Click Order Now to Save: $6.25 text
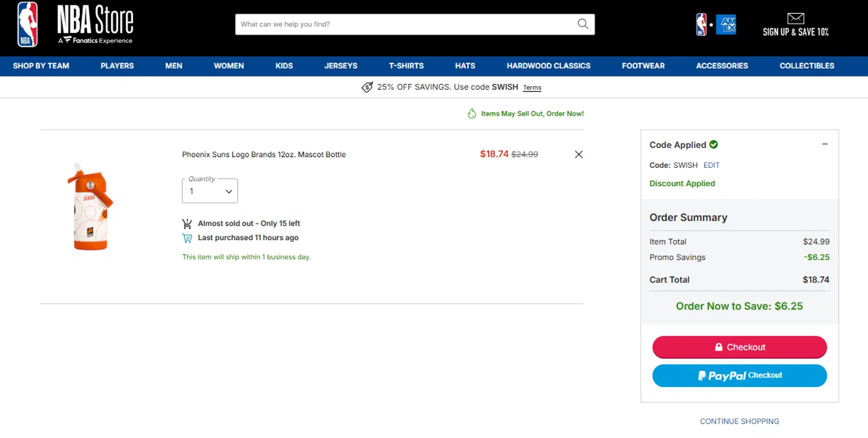This screenshot has height=438, width=868. coord(740,306)
